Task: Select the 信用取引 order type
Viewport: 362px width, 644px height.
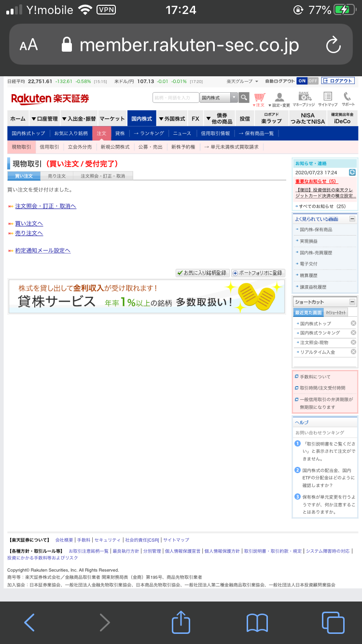Action: coord(49,147)
